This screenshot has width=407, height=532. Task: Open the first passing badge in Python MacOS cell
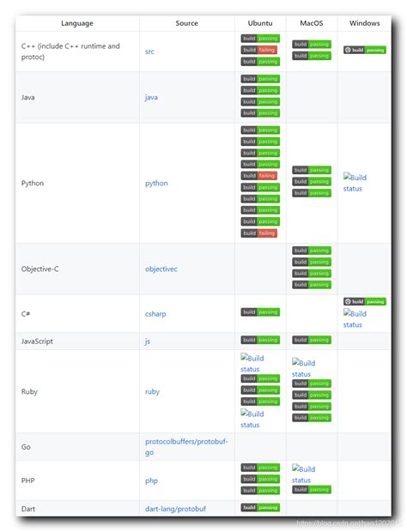click(x=312, y=170)
